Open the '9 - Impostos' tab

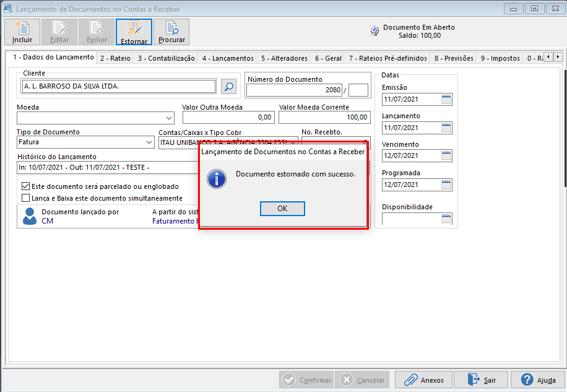500,58
